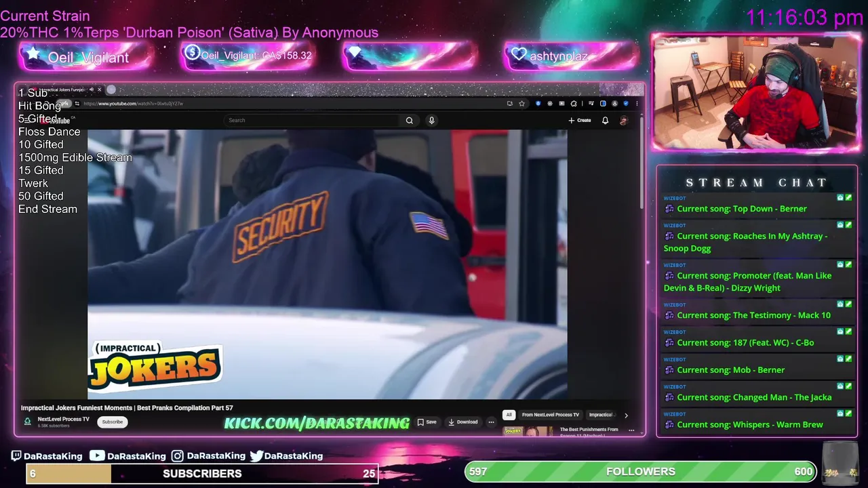Click the subscribers goal progress bar

(x=202, y=474)
